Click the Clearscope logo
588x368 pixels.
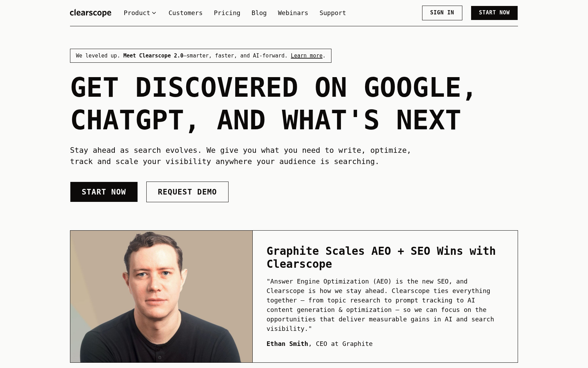click(x=90, y=13)
